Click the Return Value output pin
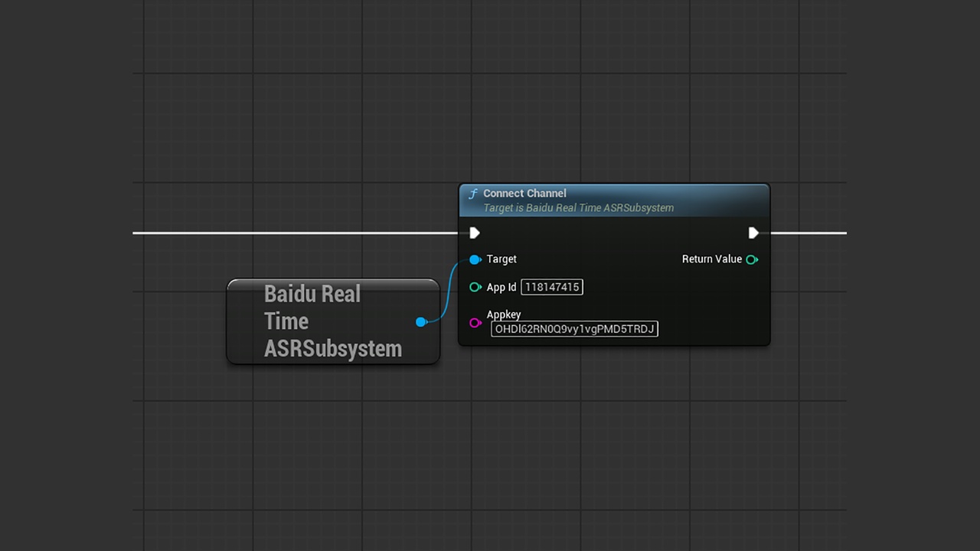Viewport: 980px width, 551px height. click(752, 259)
